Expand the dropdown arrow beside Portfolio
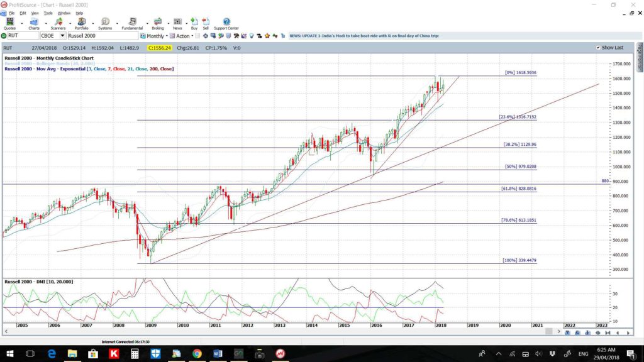 (93, 24)
